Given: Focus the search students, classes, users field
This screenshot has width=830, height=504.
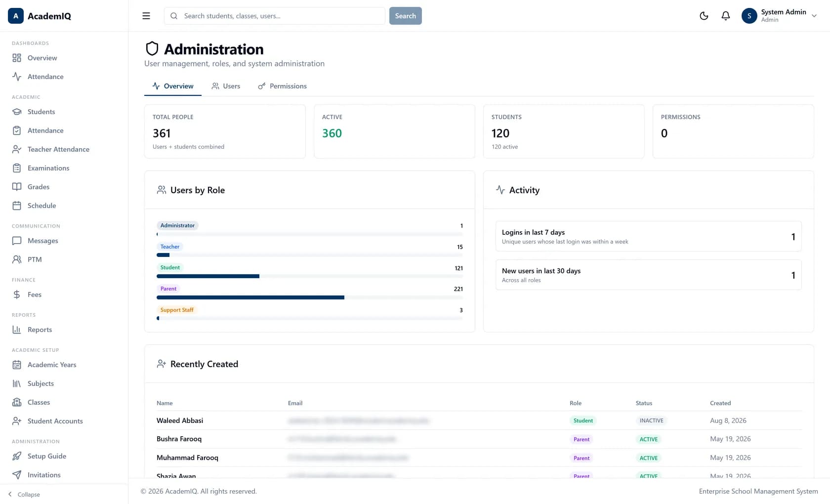Looking at the screenshot, I should point(275,16).
